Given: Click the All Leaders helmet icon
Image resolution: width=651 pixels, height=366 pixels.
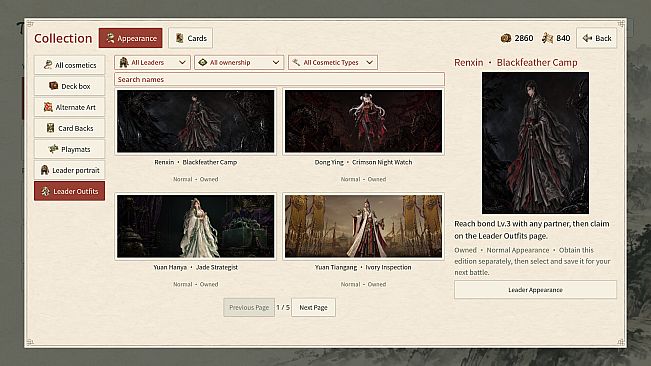Looking at the screenshot, I should (x=123, y=62).
